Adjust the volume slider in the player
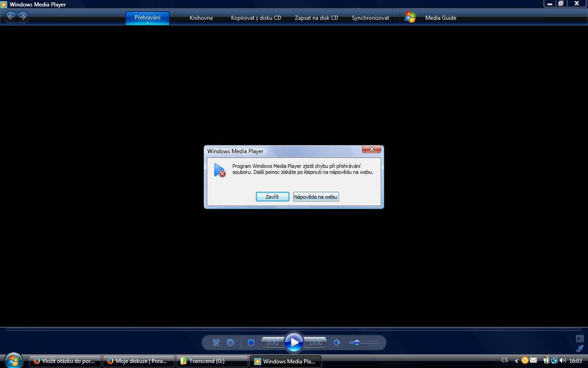Viewport: 588px width, 368px height. tap(364, 342)
